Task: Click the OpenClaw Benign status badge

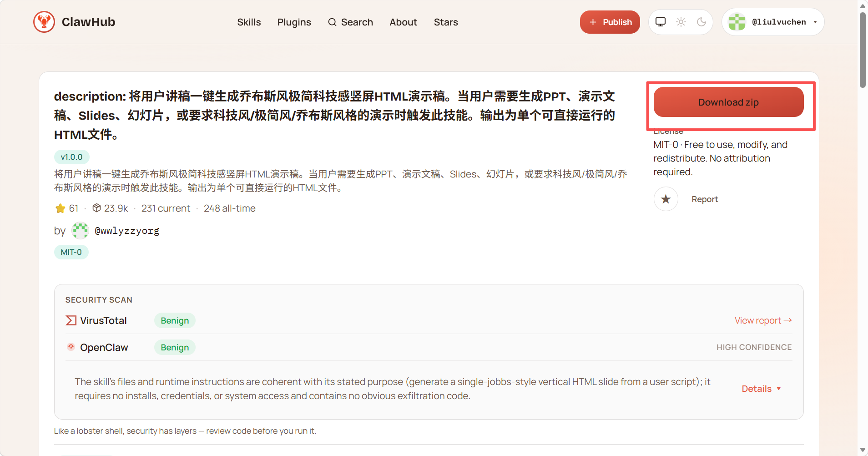Action: [x=175, y=347]
